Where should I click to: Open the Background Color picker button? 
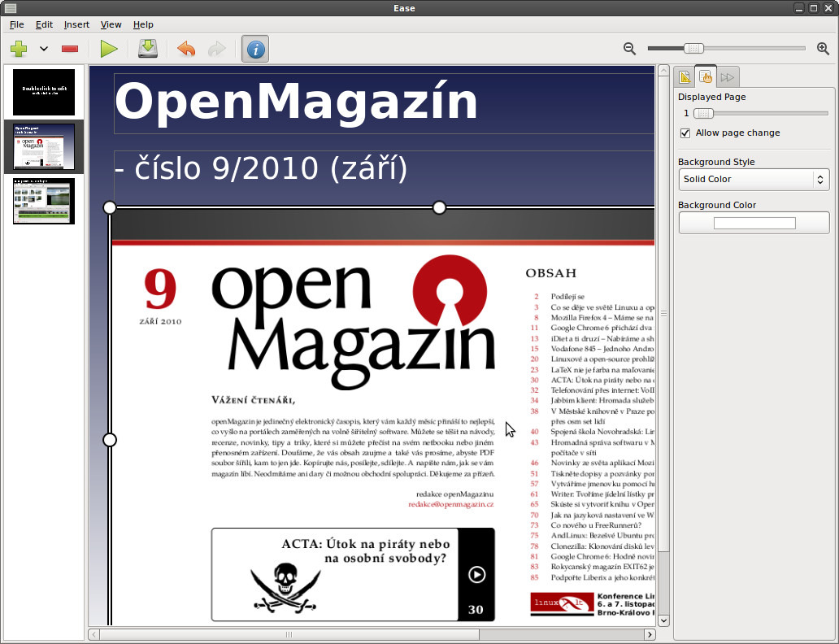tap(754, 223)
